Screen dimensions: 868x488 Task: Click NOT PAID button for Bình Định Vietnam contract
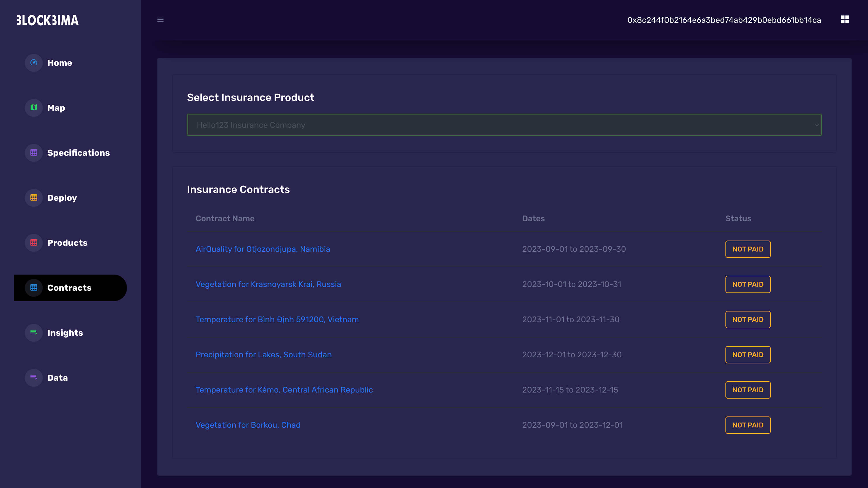coord(747,319)
